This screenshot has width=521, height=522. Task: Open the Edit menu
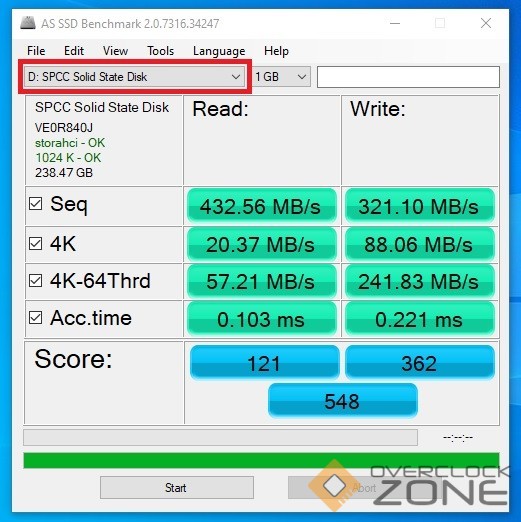[x=74, y=51]
